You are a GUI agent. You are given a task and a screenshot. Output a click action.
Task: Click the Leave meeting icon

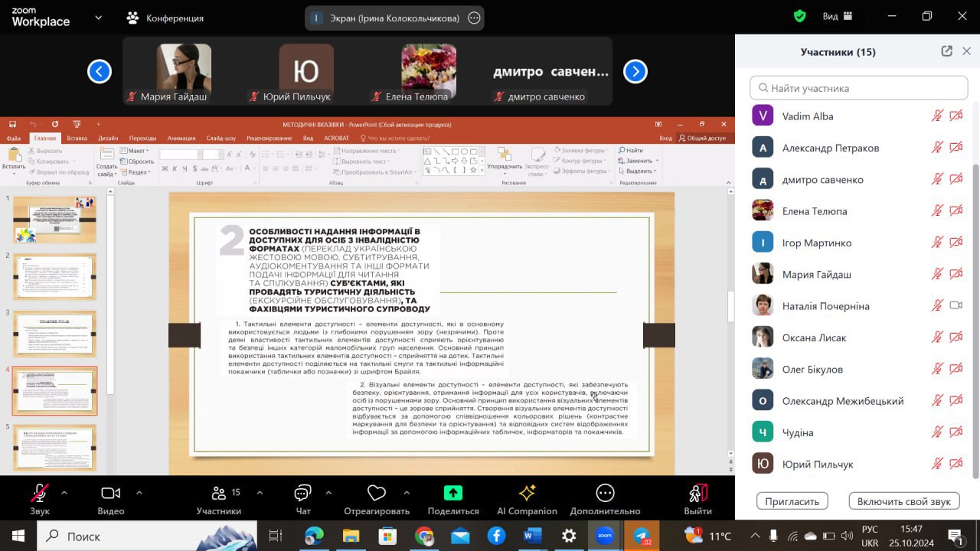[x=697, y=494]
